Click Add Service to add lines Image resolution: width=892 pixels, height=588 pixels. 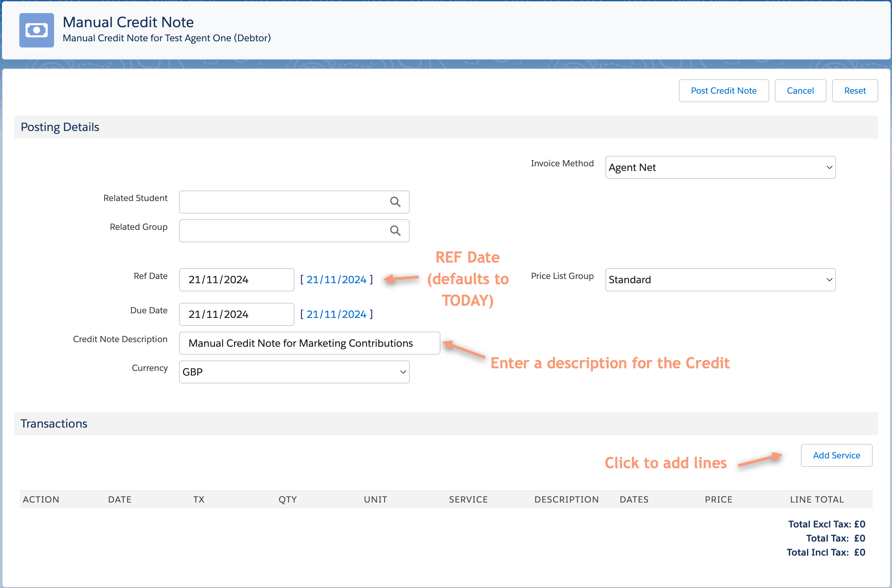[836, 455]
